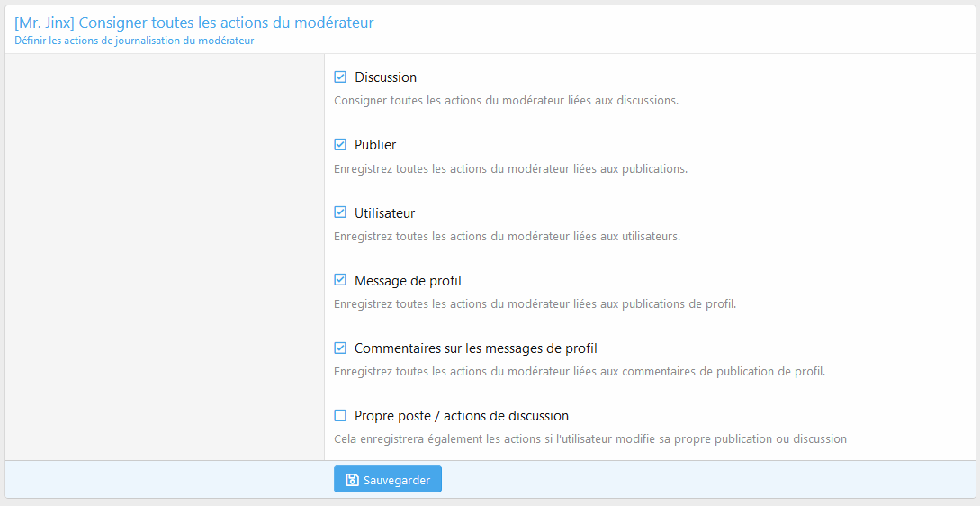Uncheck the Commentaires sur les messages checkbox
This screenshot has width=980, height=506.
(340, 348)
